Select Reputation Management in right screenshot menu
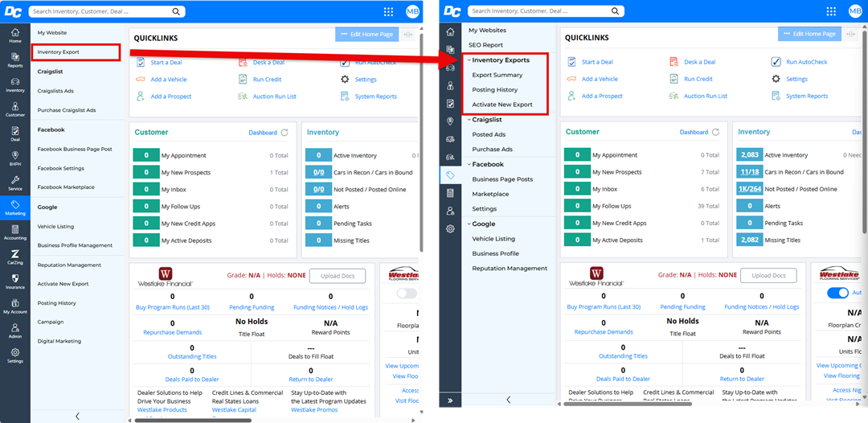The height and width of the screenshot is (423, 868). [510, 269]
